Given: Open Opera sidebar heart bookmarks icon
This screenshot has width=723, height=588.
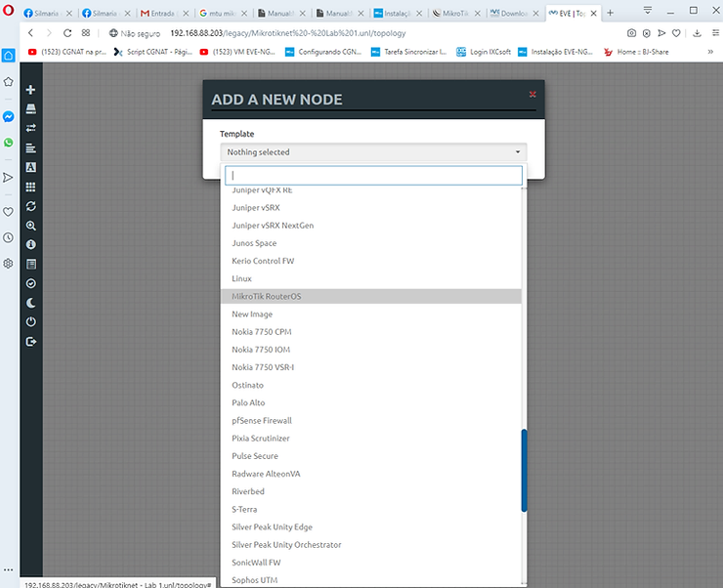Looking at the screenshot, I should click(x=8, y=212).
